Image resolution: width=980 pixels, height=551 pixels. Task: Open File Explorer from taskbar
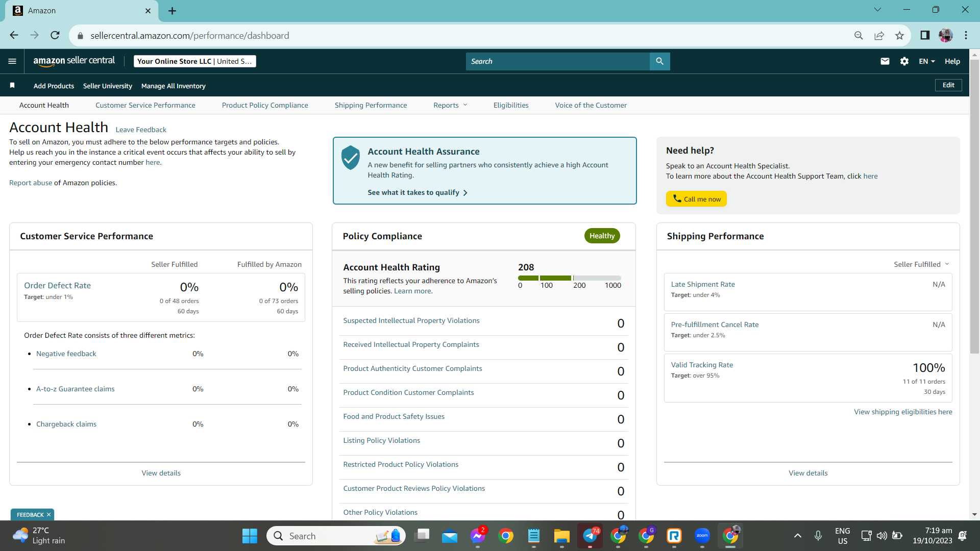(562, 536)
